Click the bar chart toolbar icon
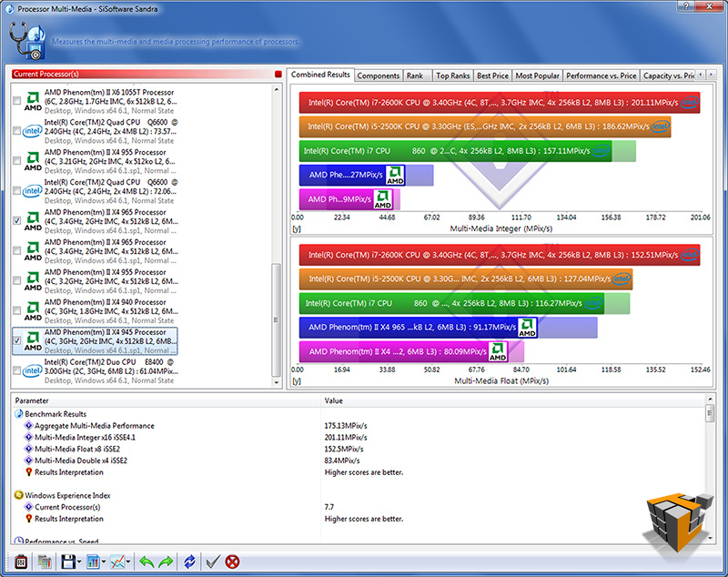This screenshot has height=577, width=728. coord(94,562)
